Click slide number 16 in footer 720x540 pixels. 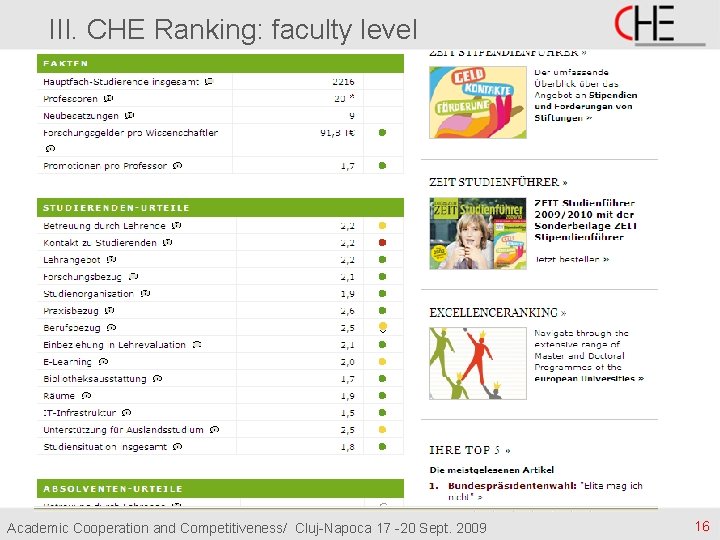point(702,526)
